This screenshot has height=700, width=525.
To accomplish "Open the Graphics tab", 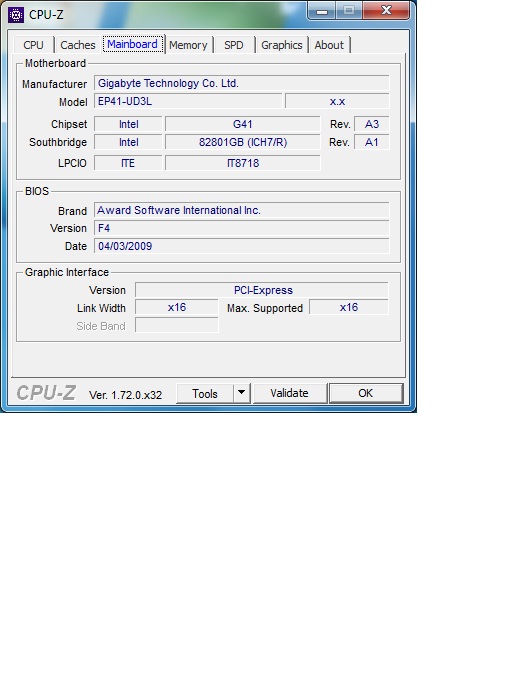I will coord(282,45).
